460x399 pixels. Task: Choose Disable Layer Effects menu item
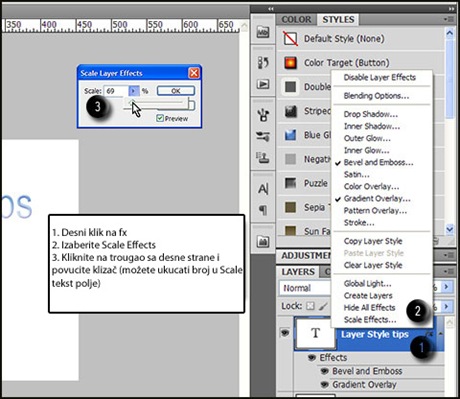[x=380, y=77]
